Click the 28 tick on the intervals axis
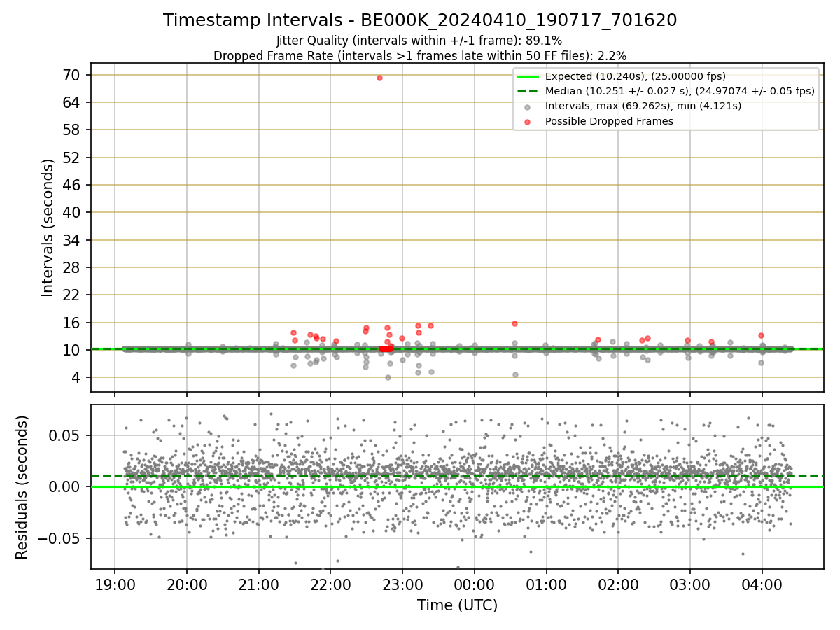The height and width of the screenshot is (630, 840). point(73,267)
